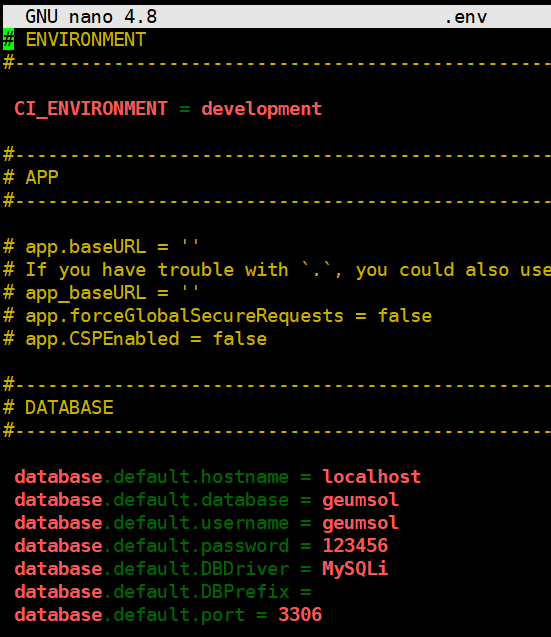Click 'GNU nano 4.8' title text
This screenshot has height=637, width=551.
91,17
